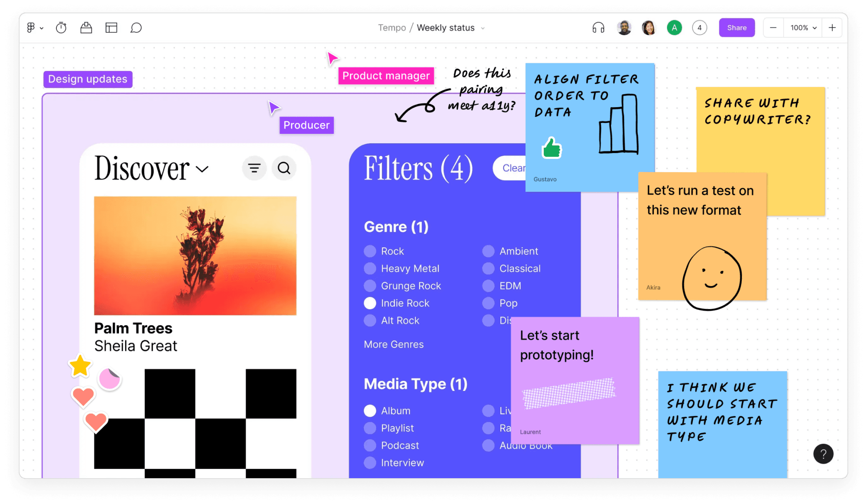Screen dimensions: 867x504
Task: Show the 4 additional collaborators
Action: pyautogui.click(x=699, y=28)
